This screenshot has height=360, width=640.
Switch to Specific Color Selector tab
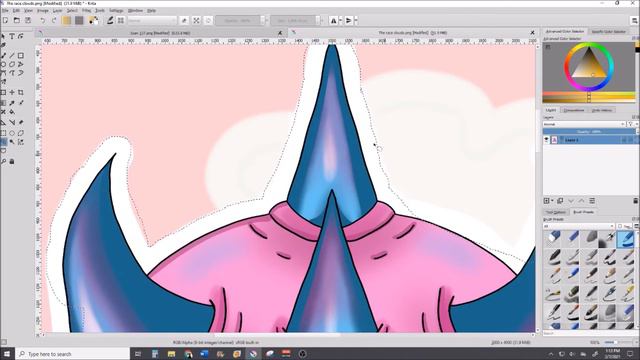tap(609, 31)
